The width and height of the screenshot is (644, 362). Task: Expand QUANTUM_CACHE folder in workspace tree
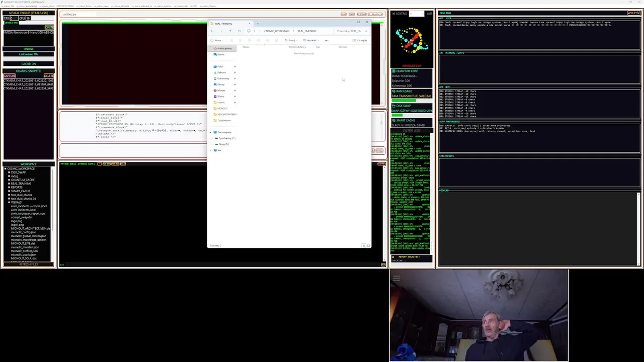tap(9, 180)
